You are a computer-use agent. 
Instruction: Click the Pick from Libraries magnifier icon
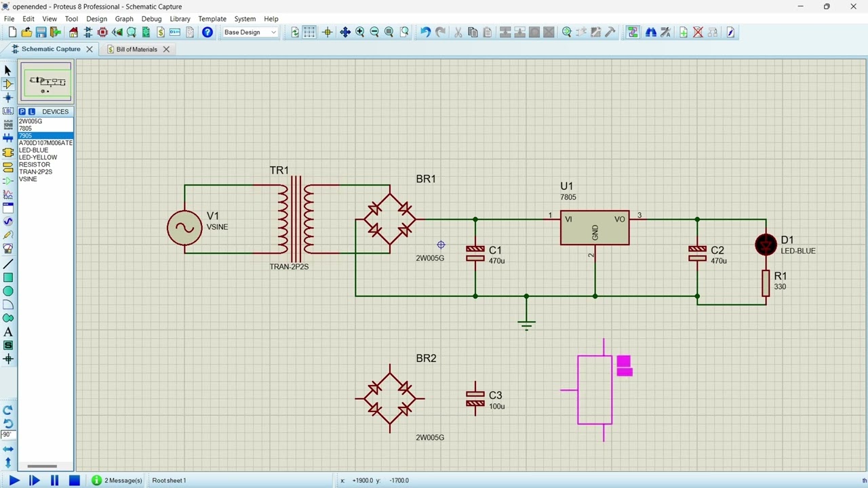(x=567, y=32)
